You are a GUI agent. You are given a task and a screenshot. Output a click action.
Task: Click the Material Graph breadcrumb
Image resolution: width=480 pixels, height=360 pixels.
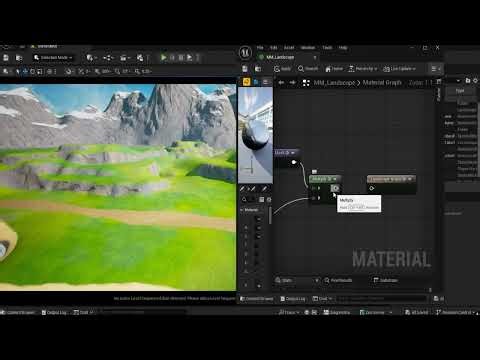[382, 83]
